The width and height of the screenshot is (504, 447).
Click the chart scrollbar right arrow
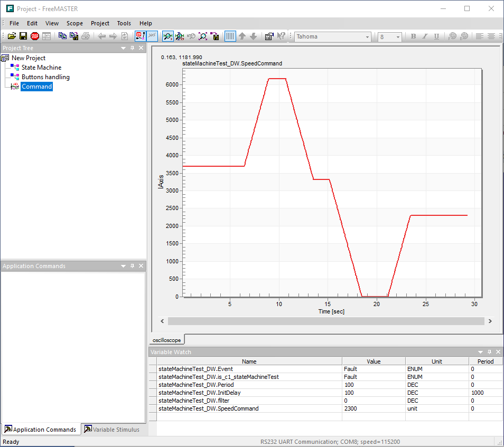(490, 321)
